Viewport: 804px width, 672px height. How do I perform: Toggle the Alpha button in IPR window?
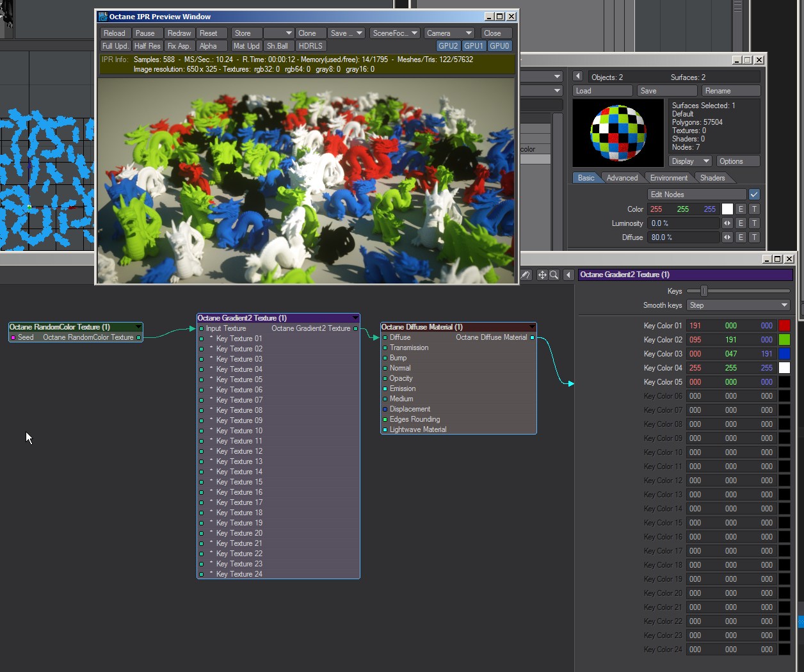212,46
